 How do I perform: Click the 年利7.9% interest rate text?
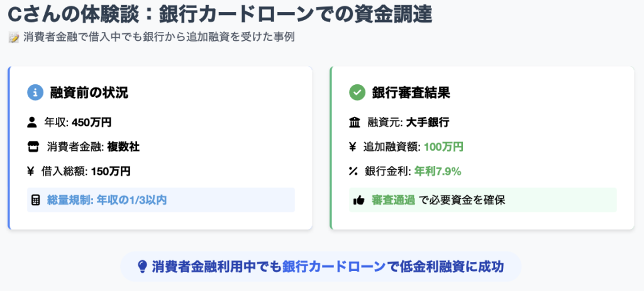[x=438, y=171]
